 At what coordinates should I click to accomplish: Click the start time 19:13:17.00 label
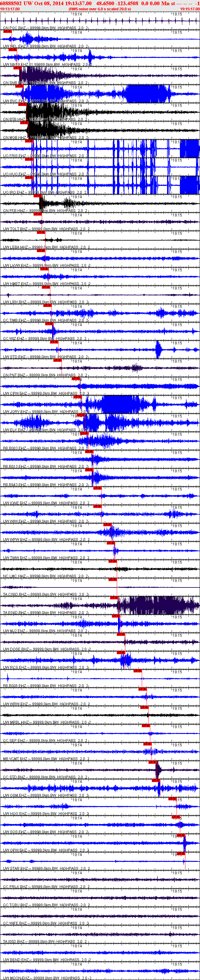click(10, 9)
